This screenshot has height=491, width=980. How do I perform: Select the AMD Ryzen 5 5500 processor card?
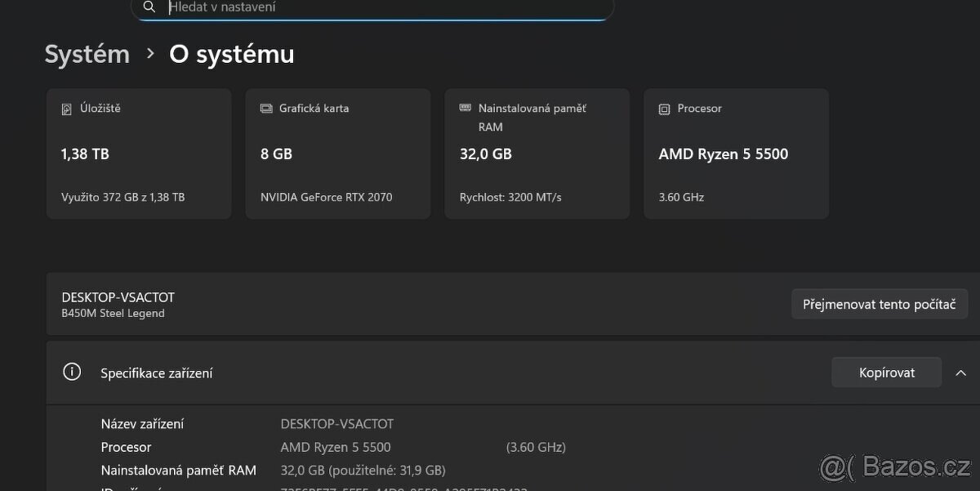[x=735, y=154]
